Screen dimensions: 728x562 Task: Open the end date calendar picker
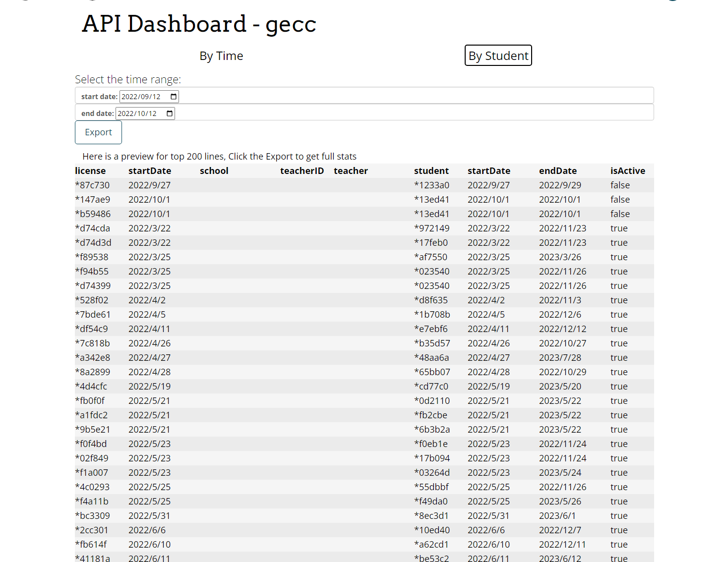click(169, 113)
